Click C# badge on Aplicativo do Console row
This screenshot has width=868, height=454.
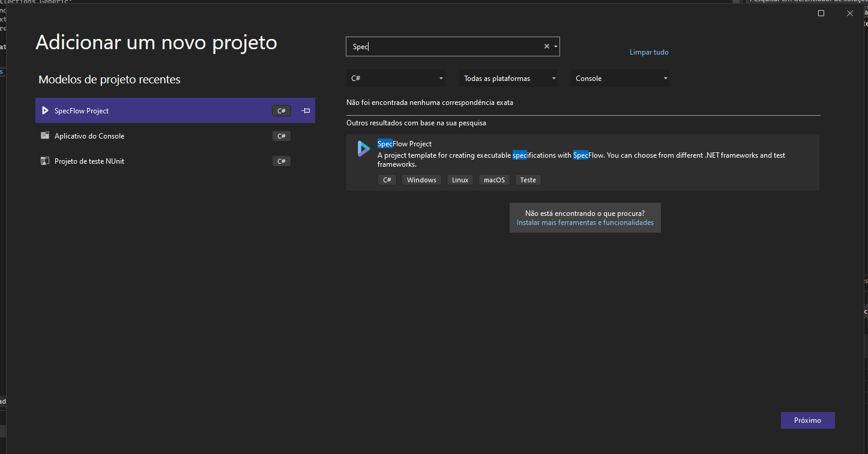pyautogui.click(x=282, y=136)
